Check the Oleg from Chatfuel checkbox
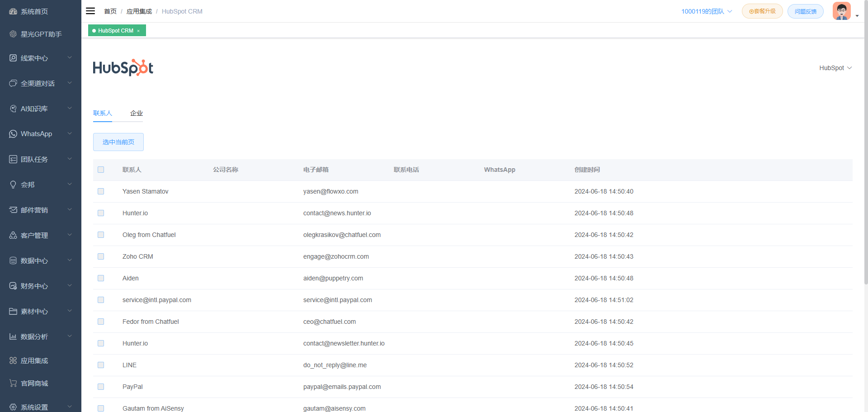This screenshot has height=412, width=868. coord(101,235)
